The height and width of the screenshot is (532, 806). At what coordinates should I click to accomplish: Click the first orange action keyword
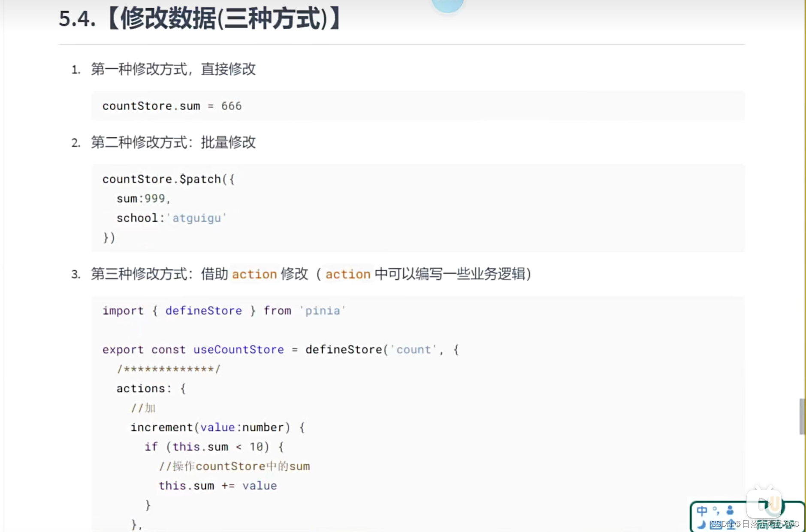pyautogui.click(x=254, y=274)
